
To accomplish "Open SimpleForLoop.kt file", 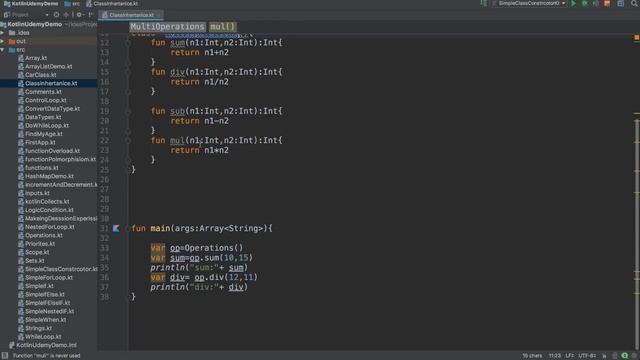I will coord(49,278).
